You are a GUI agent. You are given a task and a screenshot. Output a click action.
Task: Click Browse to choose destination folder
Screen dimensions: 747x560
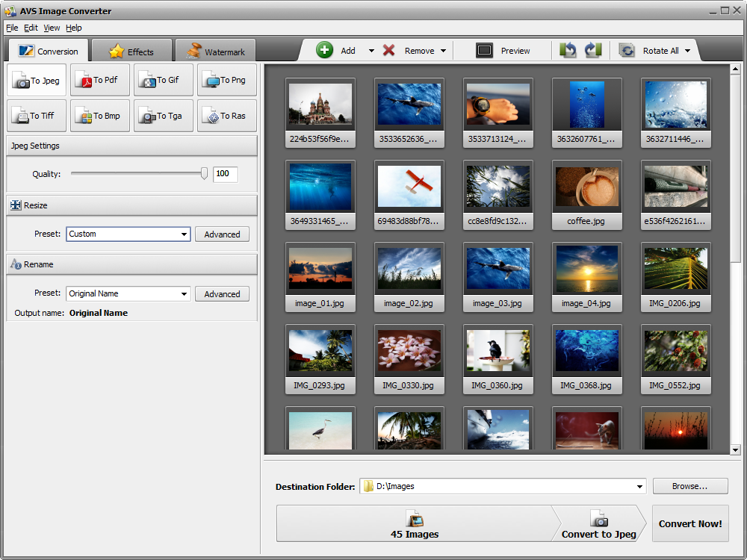coord(689,486)
